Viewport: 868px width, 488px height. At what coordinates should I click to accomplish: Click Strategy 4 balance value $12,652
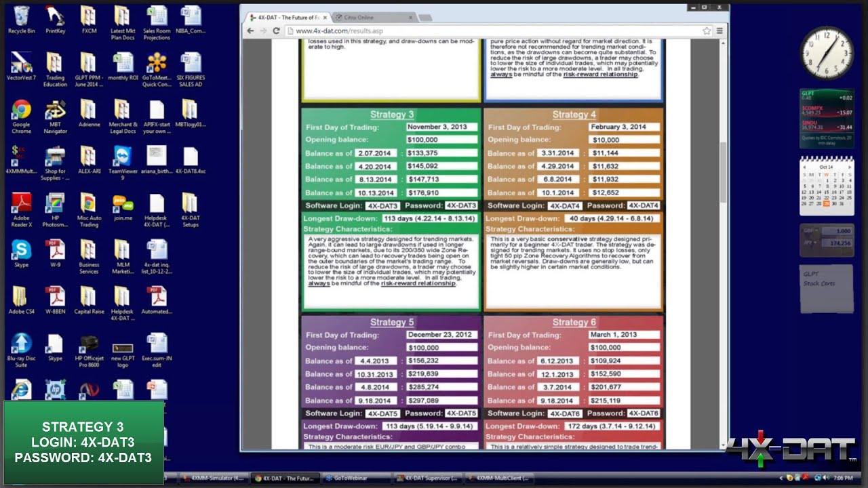point(624,192)
